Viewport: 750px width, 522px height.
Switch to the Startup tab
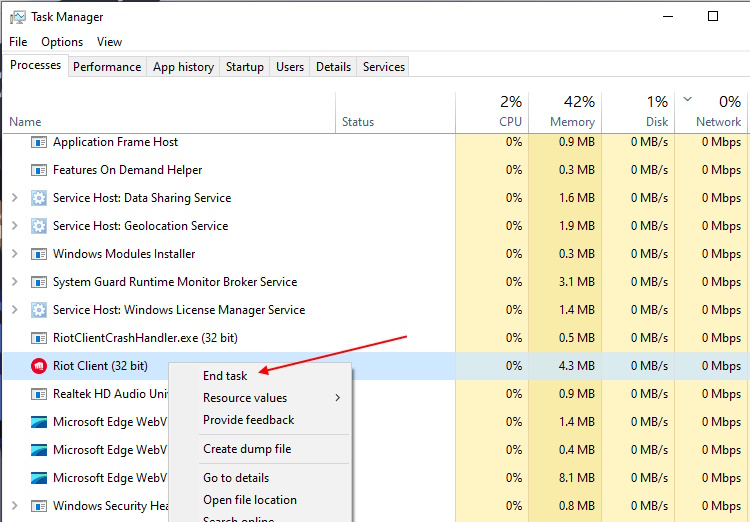[244, 67]
